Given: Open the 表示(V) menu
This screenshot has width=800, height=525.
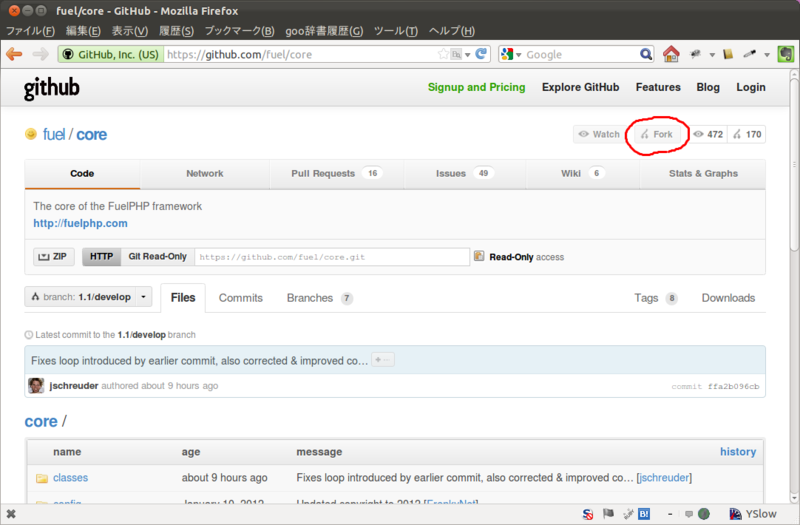Looking at the screenshot, I should (130, 31).
